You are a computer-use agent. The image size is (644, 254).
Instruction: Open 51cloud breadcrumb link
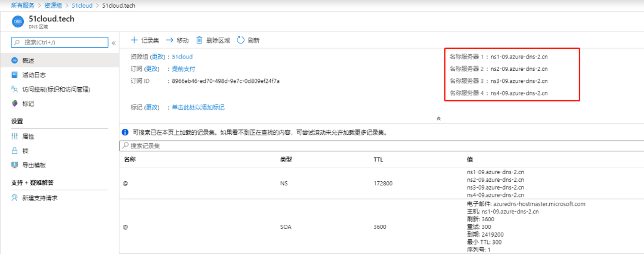coord(82,6)
